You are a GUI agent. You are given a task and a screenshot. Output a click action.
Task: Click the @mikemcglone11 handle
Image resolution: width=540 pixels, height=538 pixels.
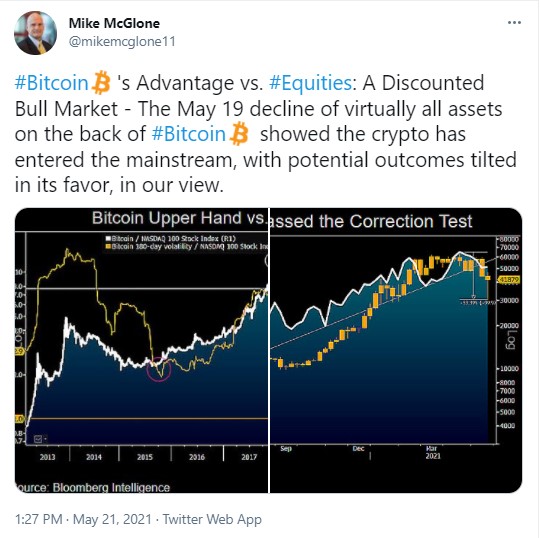point(122,42)
